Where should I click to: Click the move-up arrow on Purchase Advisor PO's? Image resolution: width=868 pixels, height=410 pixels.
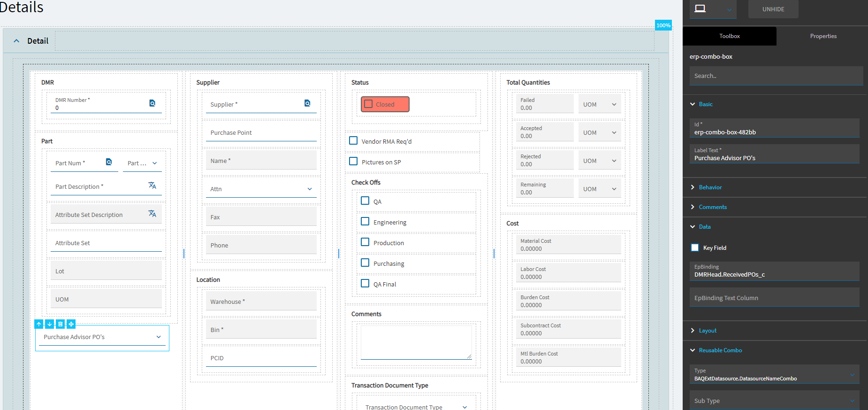39,324
